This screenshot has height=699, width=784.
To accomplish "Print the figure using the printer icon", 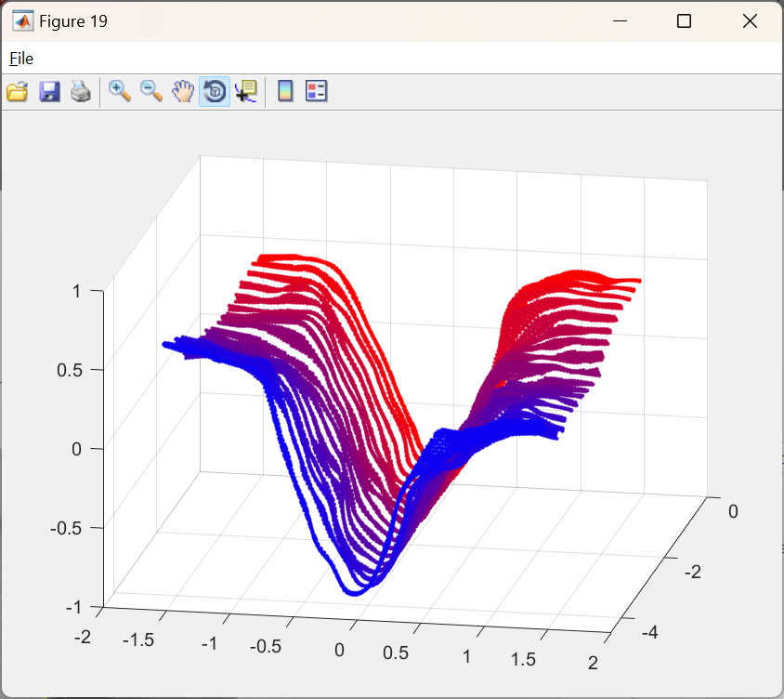I will click(81, 91).
